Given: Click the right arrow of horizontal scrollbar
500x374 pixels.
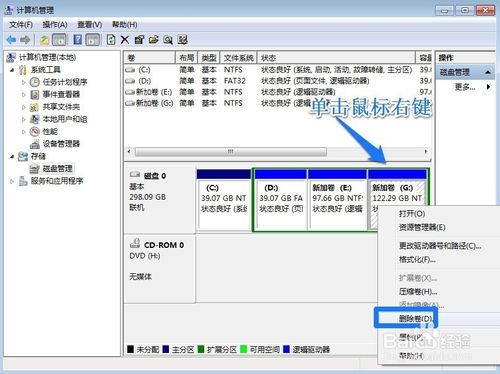Looking at the screenshot, I should point(426,152).
